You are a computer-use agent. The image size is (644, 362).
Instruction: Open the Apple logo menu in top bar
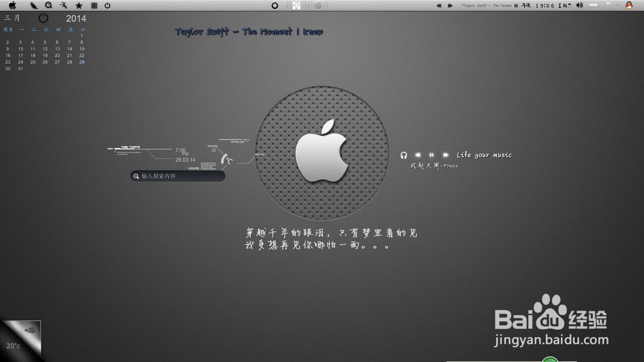click(13, 6)
